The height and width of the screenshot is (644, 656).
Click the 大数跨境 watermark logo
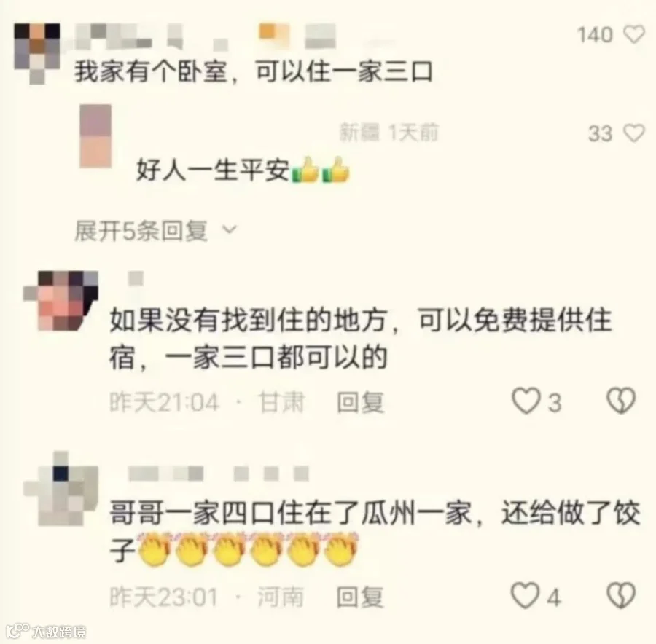point(46,631)
